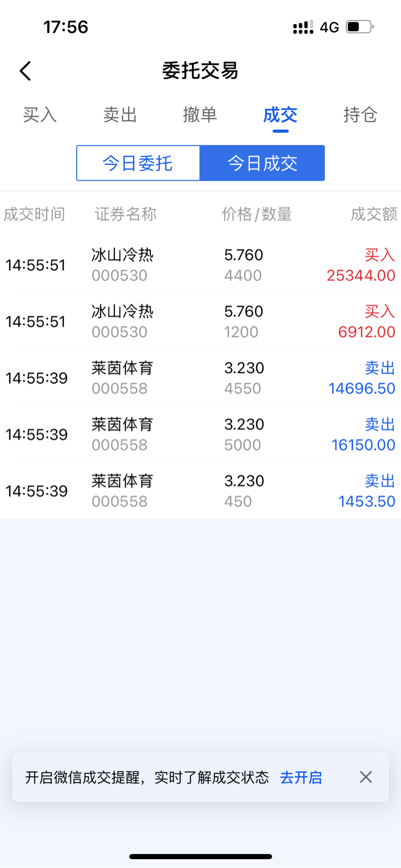Tap the 成交时间 column header

tap(34, 214)
